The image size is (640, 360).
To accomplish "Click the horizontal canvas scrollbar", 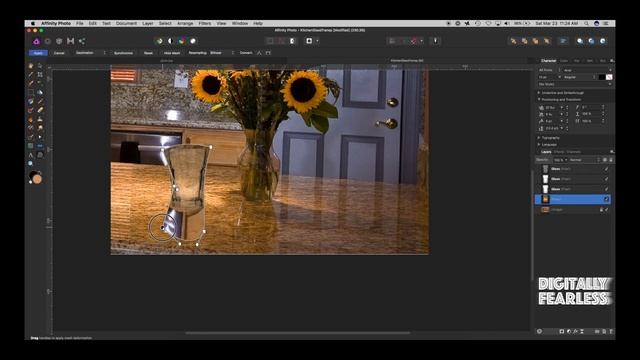I will point(298,333).
